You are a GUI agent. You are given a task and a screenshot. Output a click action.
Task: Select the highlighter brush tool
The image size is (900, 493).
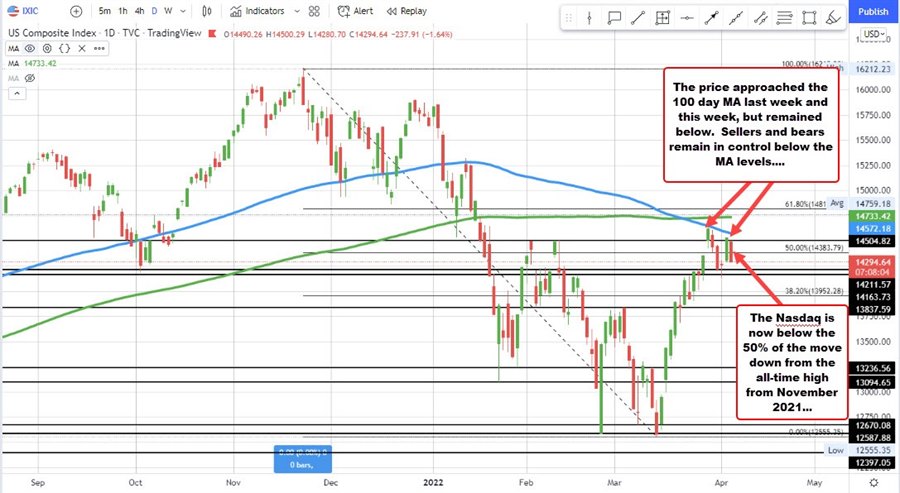tap(833, 18)
